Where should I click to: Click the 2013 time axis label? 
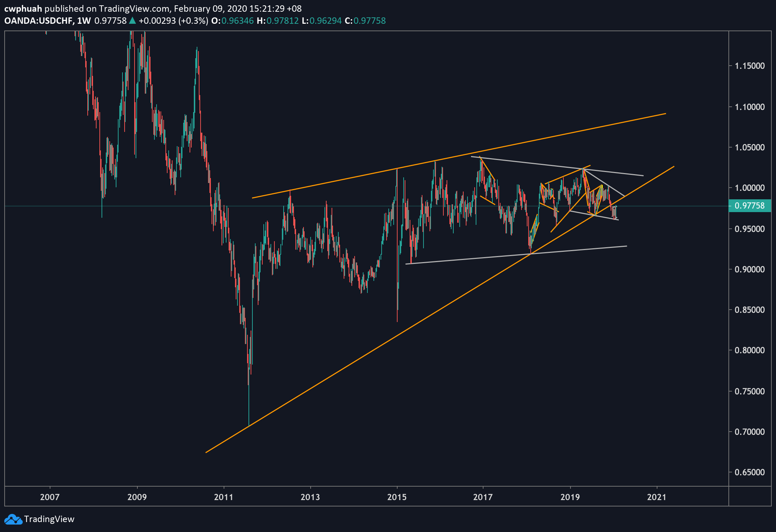[x=310, y=497]
